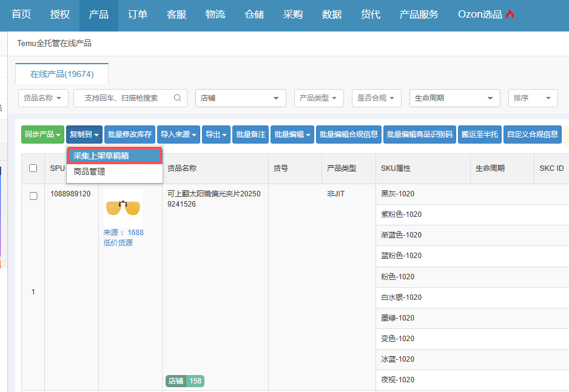Expand the 生命周期 dropdown
Viewport: 569px width, 392px height.
454,98
